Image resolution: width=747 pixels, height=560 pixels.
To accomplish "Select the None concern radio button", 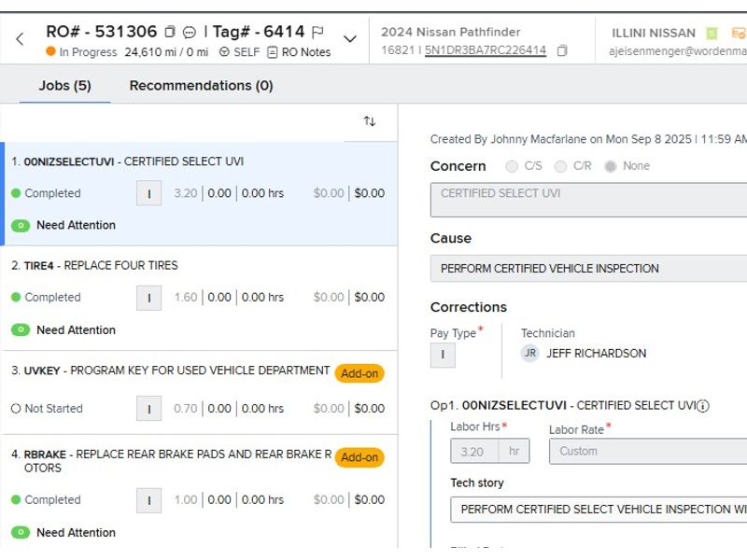I will (611, 166).
